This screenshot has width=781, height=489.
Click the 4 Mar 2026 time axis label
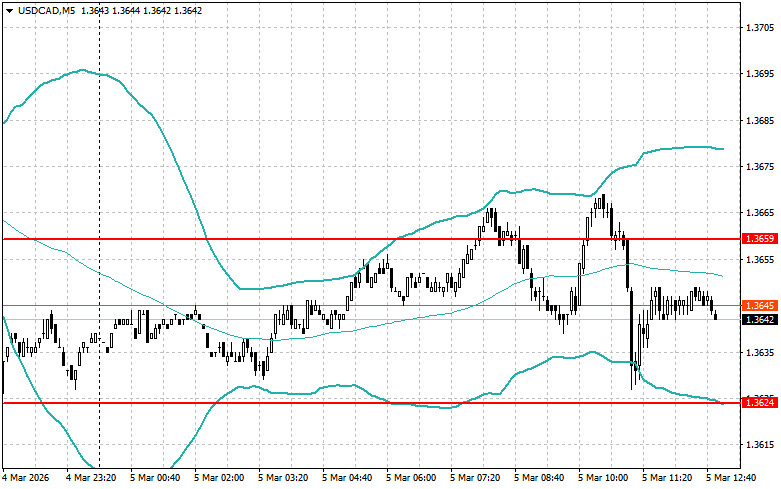click(26, 478)
